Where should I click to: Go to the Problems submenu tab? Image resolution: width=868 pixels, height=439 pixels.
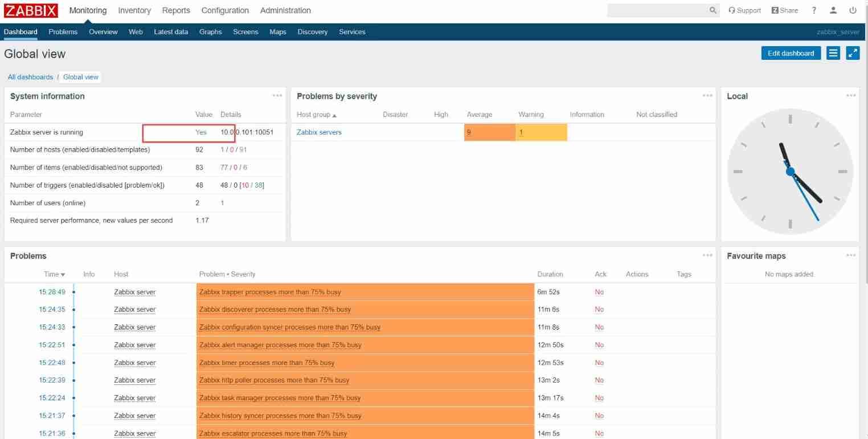[63, 32]
